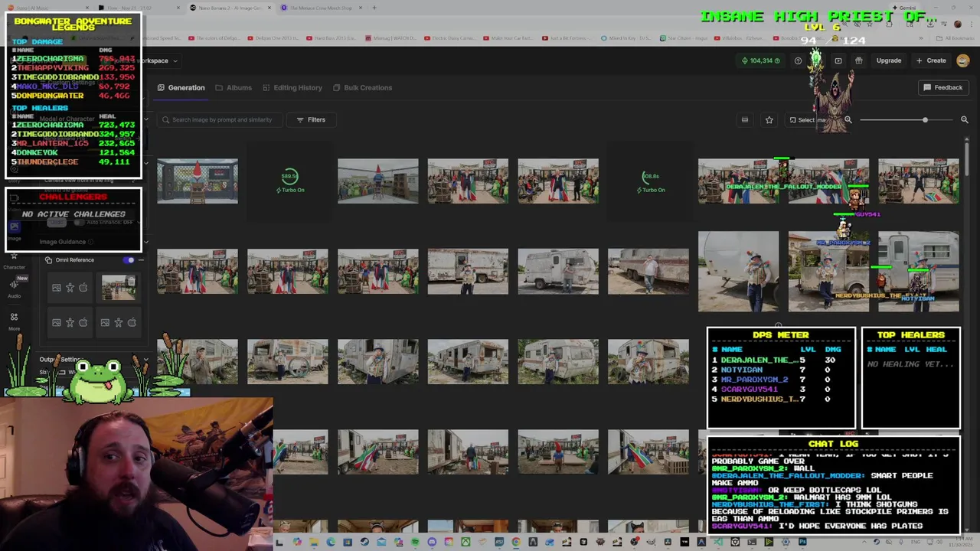Open the More sidebar item
Viewport: 980px width, 551px height.
pyautogui.click(x=14, y=321)
